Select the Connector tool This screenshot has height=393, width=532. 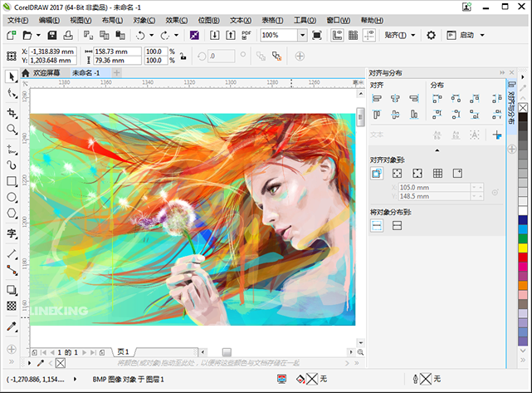click(12, 270)
